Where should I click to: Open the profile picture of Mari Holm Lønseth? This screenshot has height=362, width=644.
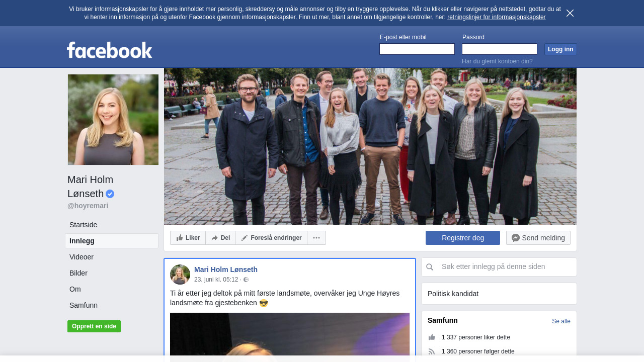(113, 120)
